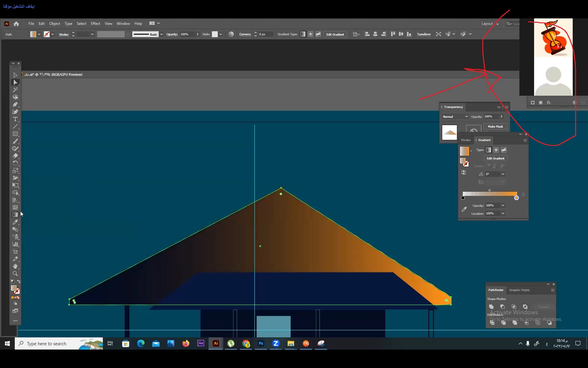The image size is (588, 368).
Task: Click the Unite shape mode in Pathfinder
Action: coord(491,307)
